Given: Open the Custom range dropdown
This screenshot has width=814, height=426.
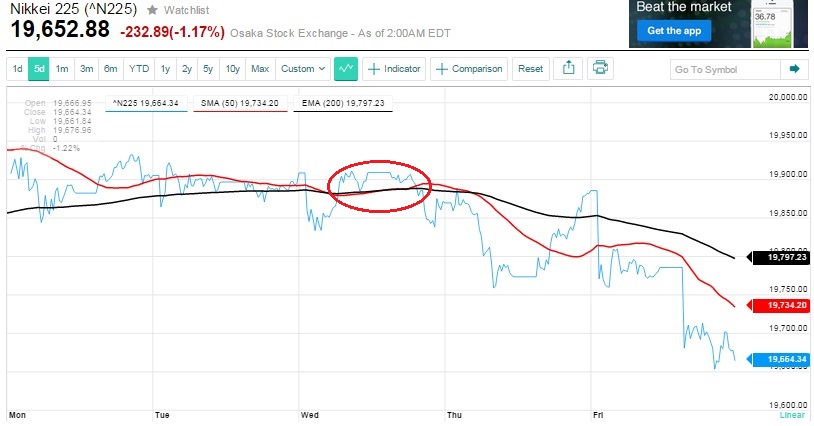Looking at the screenshot, I should tap(303, 69).
